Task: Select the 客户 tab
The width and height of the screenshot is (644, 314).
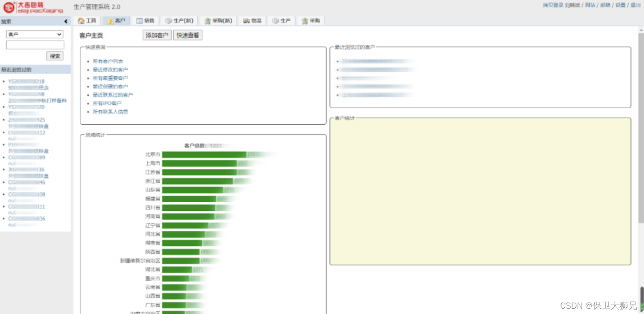Action: click(116, 21)
